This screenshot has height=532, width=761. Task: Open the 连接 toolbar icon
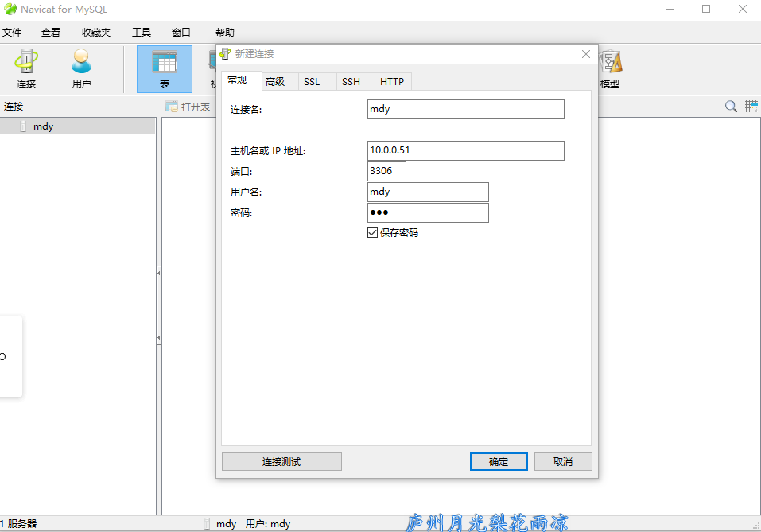point(26,68)
